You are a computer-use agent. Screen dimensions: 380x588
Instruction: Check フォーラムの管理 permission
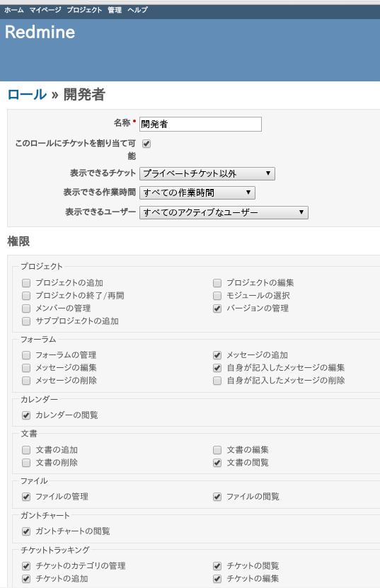26,354
